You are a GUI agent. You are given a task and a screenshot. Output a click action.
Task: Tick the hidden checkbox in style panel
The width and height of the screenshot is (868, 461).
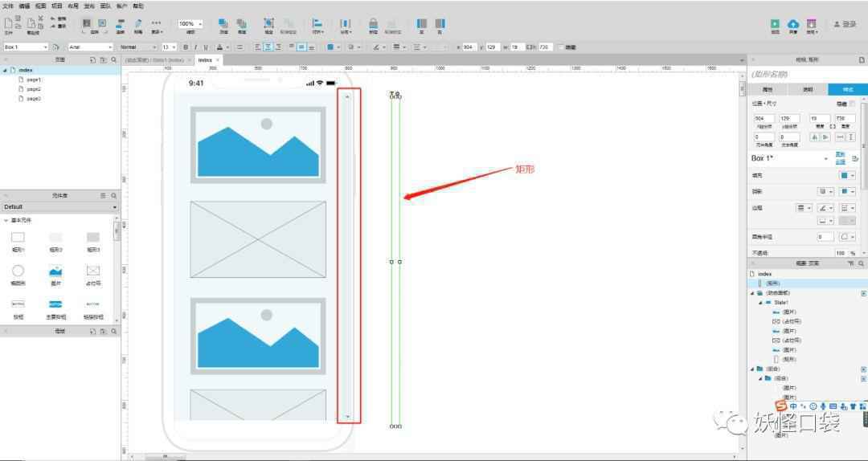[x=853, y=104]
